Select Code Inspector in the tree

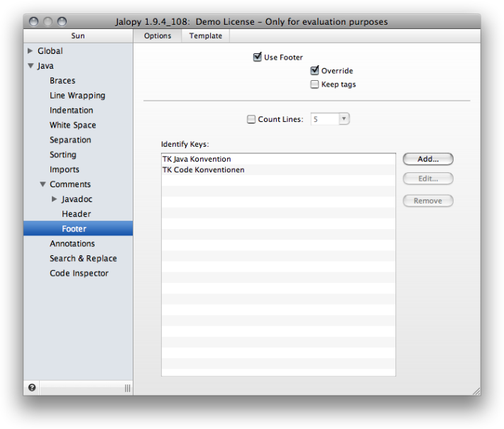pyautogui.click(x=79, y=273)
